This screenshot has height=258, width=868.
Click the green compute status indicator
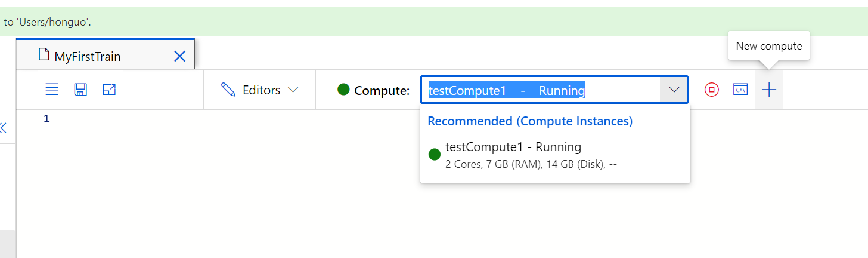343,90
